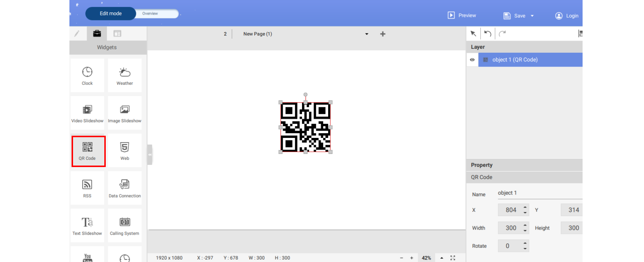Click the Preview button
Screen dimensions: 644x262
click(462, 15)
